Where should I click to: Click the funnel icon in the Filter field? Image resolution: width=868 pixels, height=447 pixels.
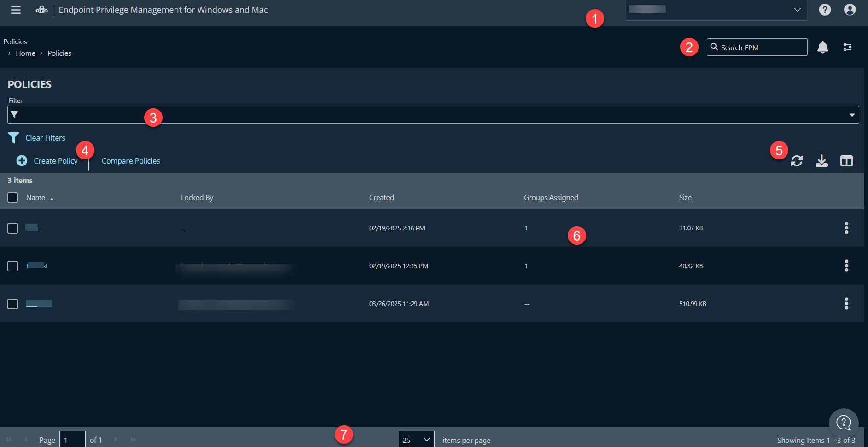[x=14, y=114]
